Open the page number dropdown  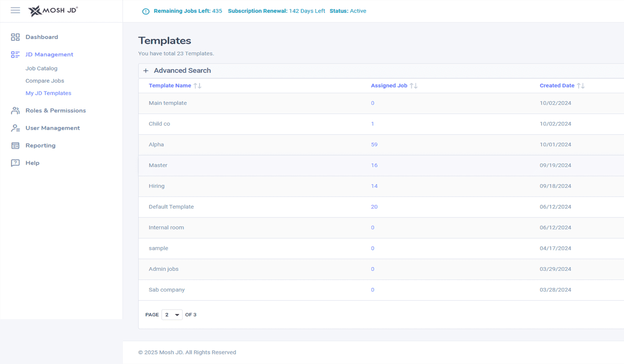click(x=172, y=314)
